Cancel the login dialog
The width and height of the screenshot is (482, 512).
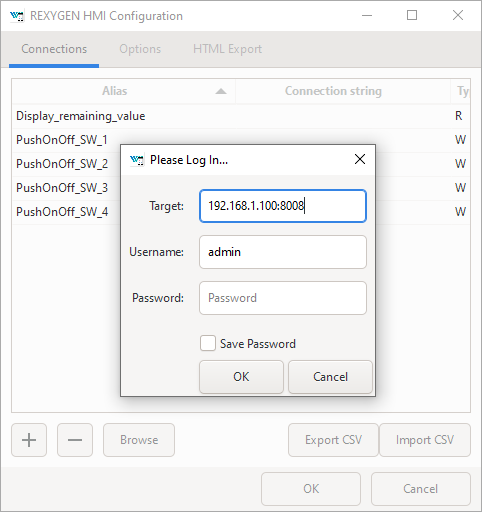[330, 377]
